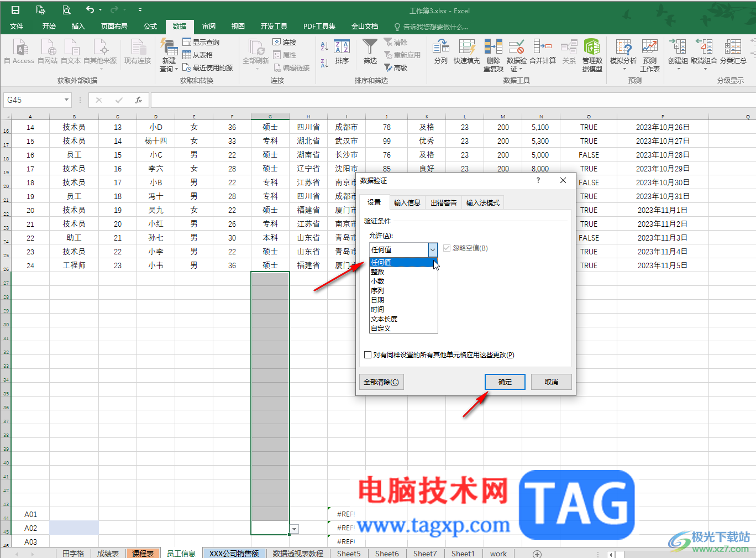Check apply changes to all other cells option
Viewport: 756px width, 558px height.
point(368,355)
